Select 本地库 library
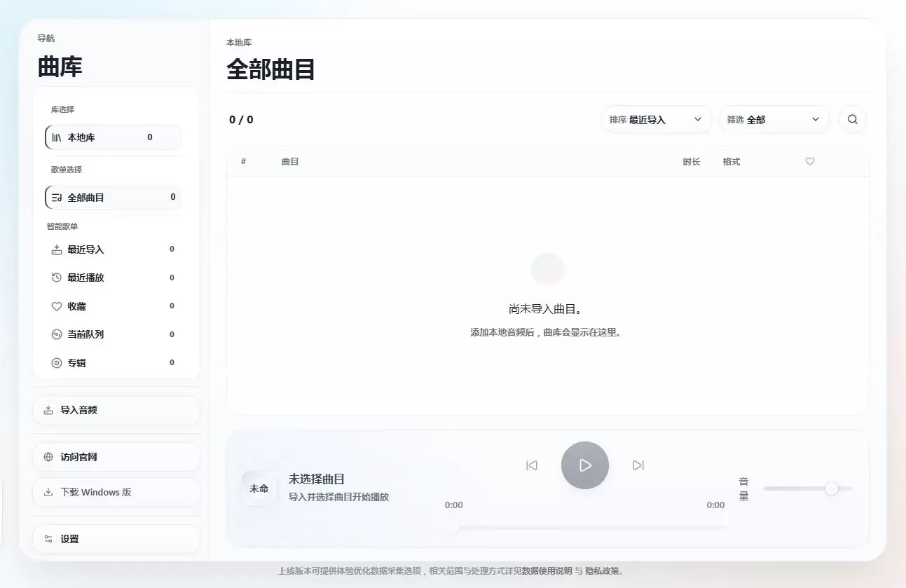Screen dimensions: 906x588 (x=113, y=137)
